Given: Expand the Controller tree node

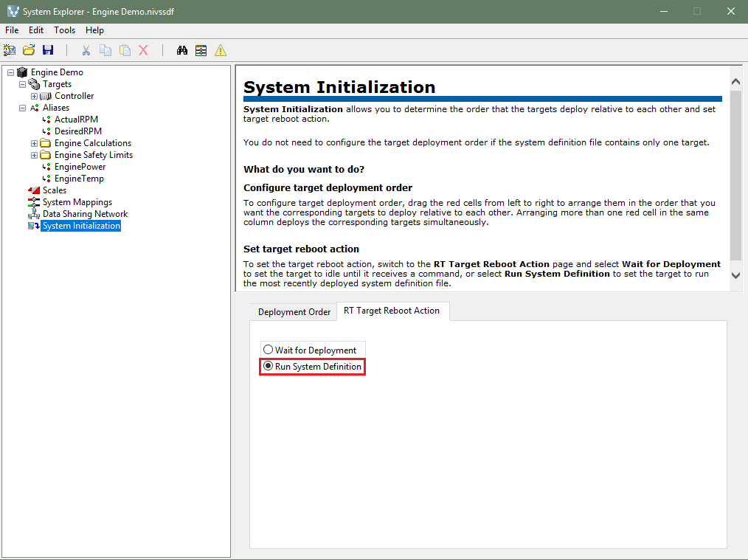Looking at the screenshot, I should (x=35, y=97).
